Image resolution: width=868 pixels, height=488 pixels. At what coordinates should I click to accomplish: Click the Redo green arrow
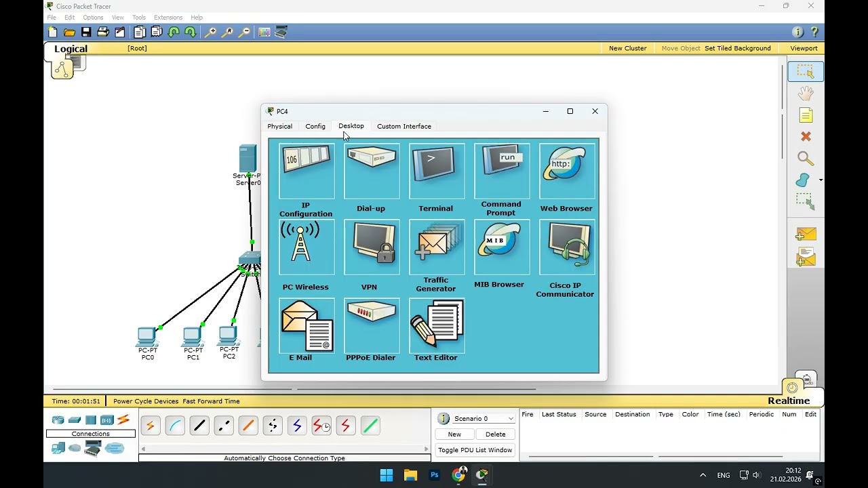click(191, 32)
